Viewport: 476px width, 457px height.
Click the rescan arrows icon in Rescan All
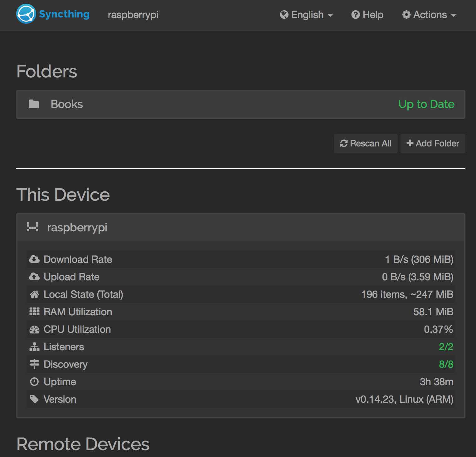pyautogui.click(x=344, y=143)
